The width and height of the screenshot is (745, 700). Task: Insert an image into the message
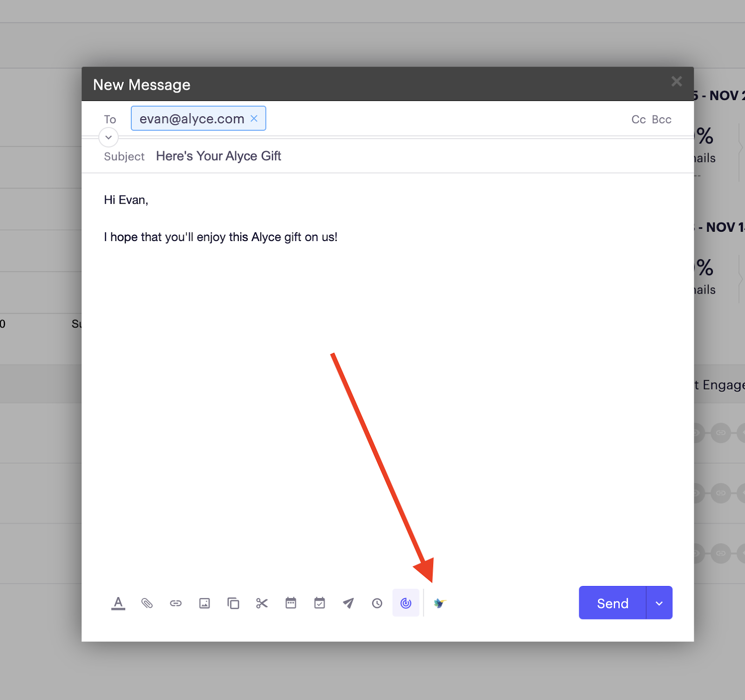(204, 603)
